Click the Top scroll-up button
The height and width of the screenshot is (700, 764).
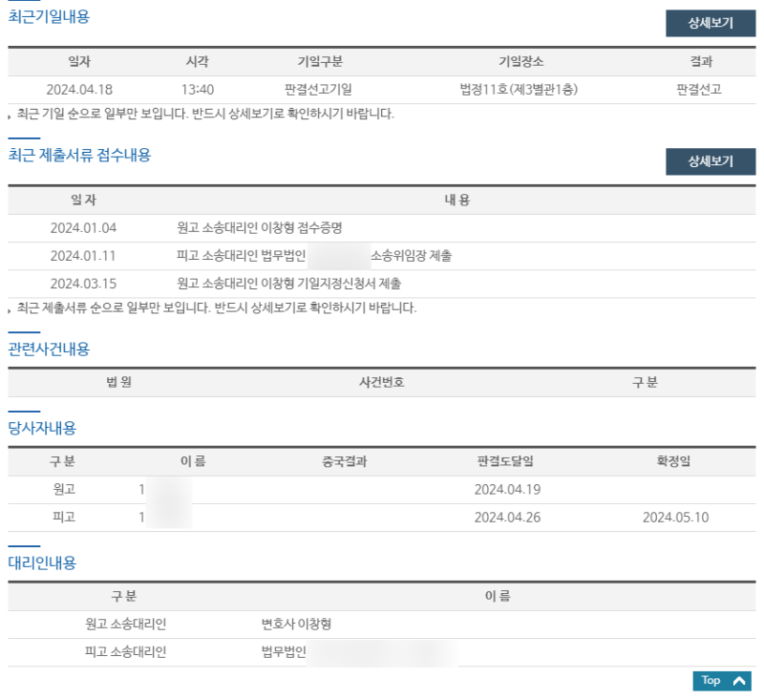coord(722,681)
